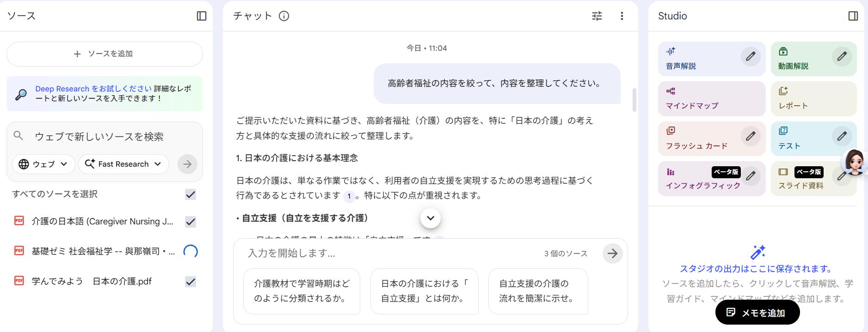Uncheck the 介護の日本語 source checkbox

pyautogui.click(x=191, y=222)
